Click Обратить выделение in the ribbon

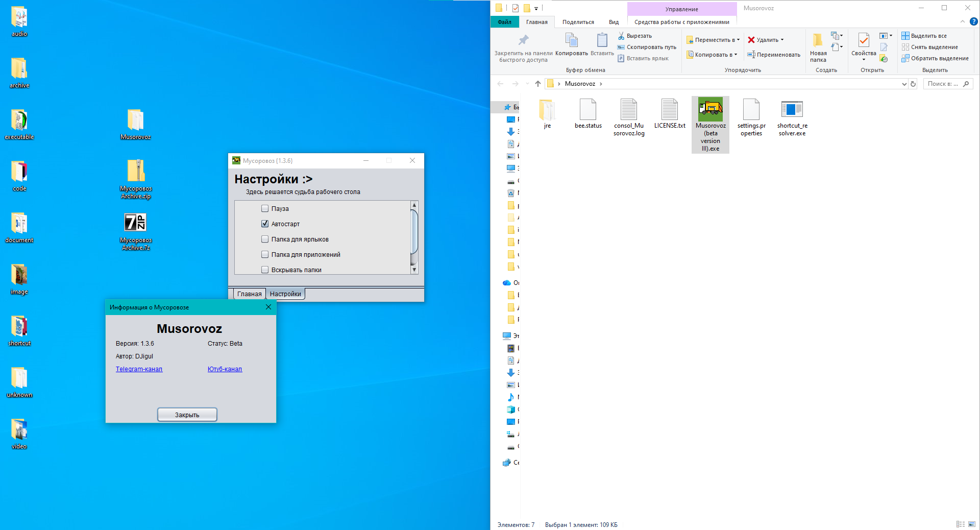pyautogui.click(x=935, y=58)
